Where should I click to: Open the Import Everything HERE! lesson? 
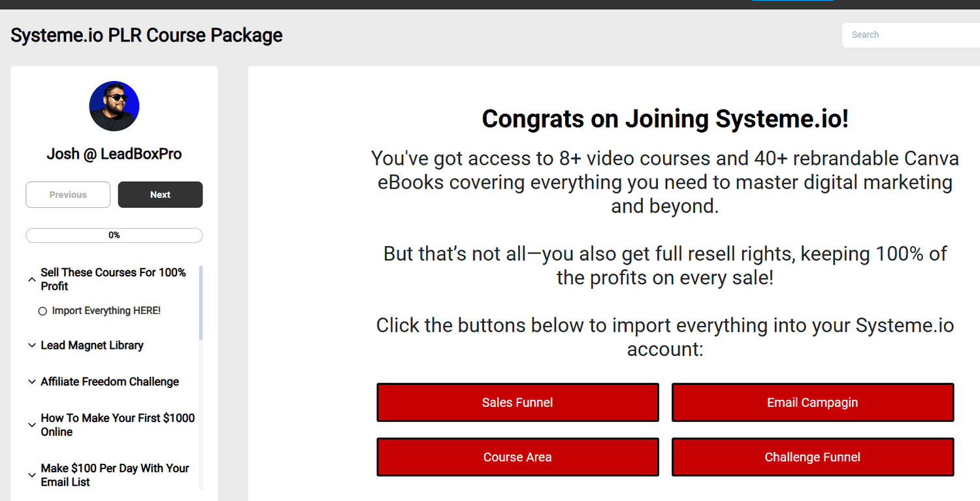click(x=106, y=311)
